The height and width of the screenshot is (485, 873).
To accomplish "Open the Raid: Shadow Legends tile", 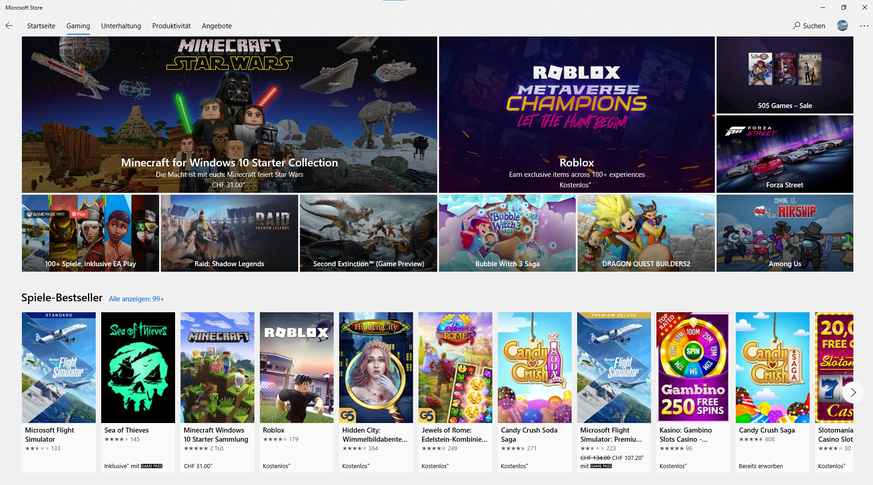I will (x=229, y=233).
